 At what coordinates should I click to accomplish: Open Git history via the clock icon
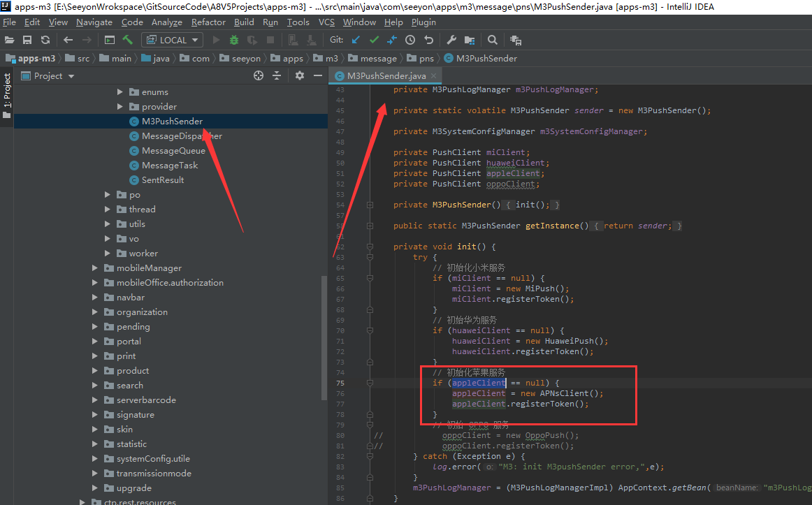click(410, 40)
